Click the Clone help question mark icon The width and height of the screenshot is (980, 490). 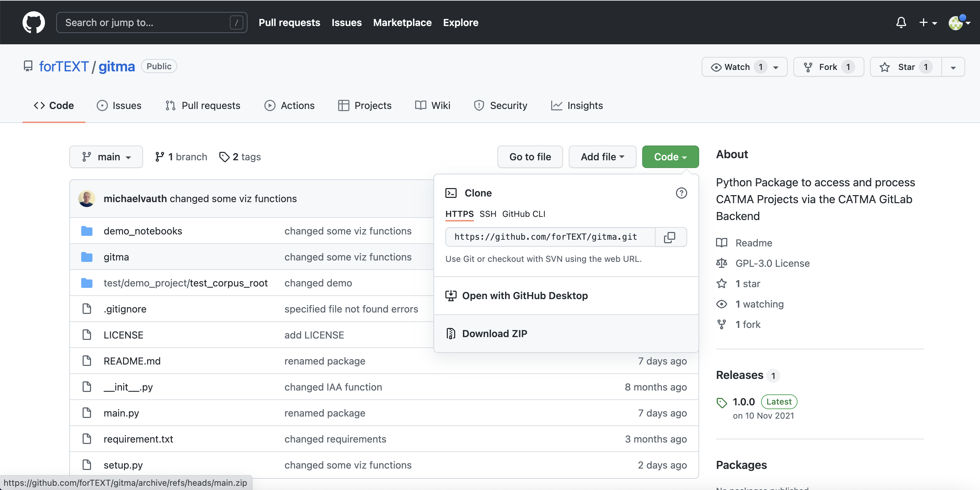[x=681, y=193]
